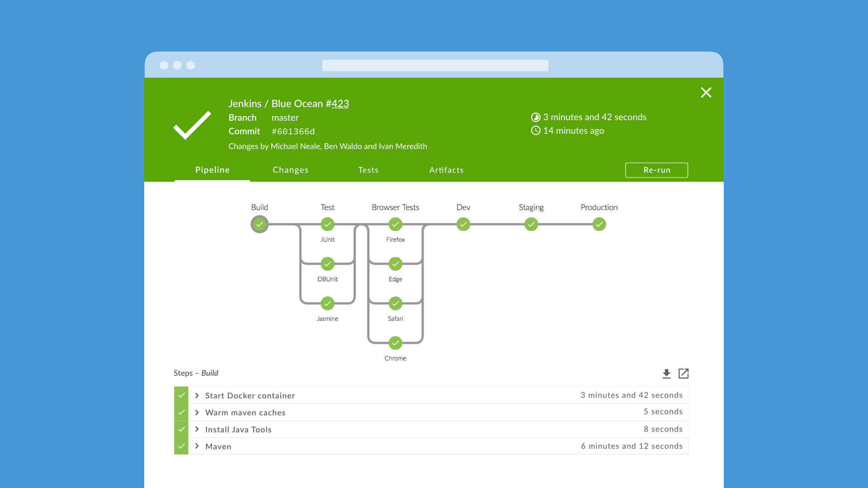Expand the Start Docker container step
This screenshot has height=488, width=868.
197,395
